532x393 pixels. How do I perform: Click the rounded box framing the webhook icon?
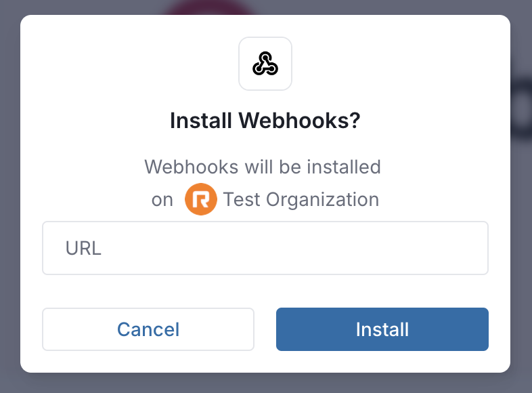265,64
